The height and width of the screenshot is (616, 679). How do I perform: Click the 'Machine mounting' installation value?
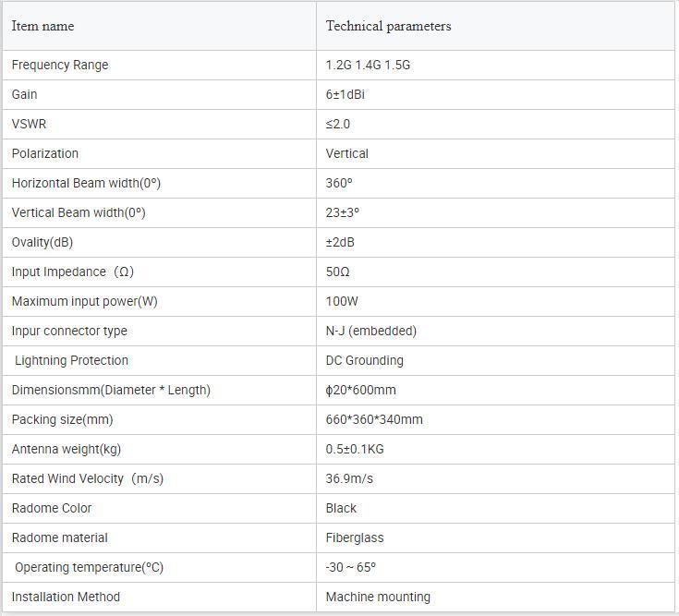coord(378,597)
